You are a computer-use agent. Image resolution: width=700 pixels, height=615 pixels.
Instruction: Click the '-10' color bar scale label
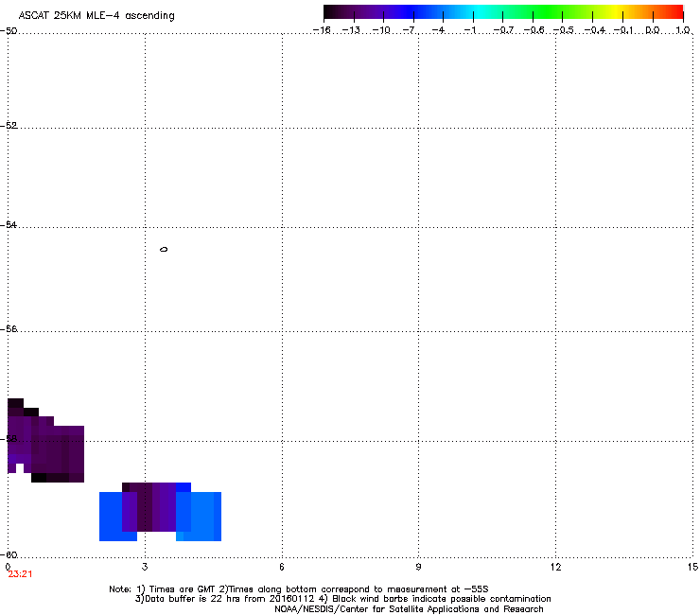[381, 30]
